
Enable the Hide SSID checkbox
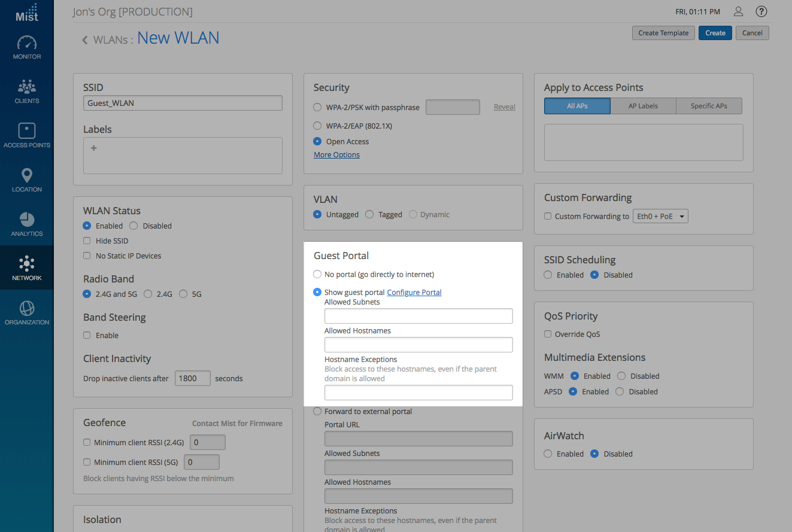coord(87,241)
